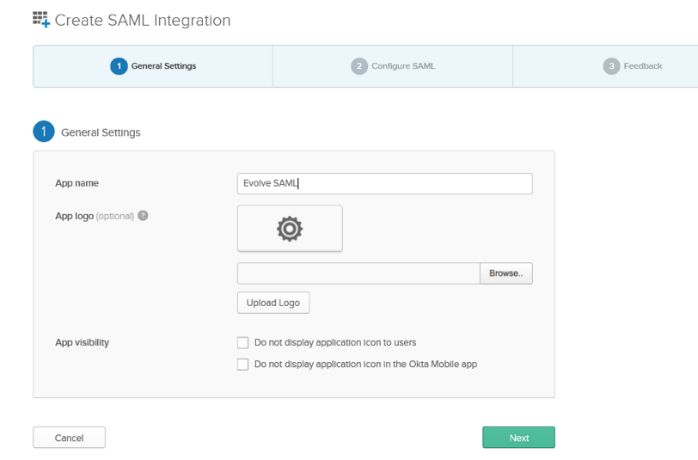Check 'Do not display icon in Okta Mobile app'
Image resolution: width=698 pixels, height=460 pixels.
click(243, 365)
